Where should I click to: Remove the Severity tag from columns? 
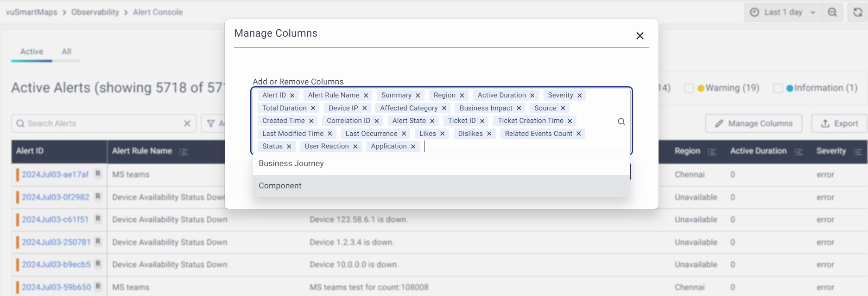tap(579, 96)
